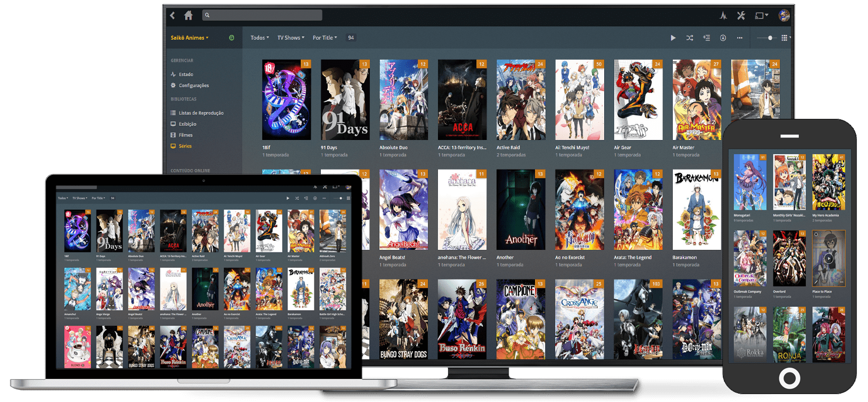Open the ACCA poster on TV
868x402 pixels.
462,100
